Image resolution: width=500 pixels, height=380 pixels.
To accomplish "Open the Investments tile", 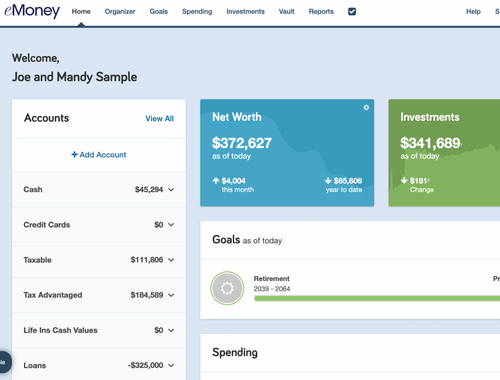I will pos(444,153).
